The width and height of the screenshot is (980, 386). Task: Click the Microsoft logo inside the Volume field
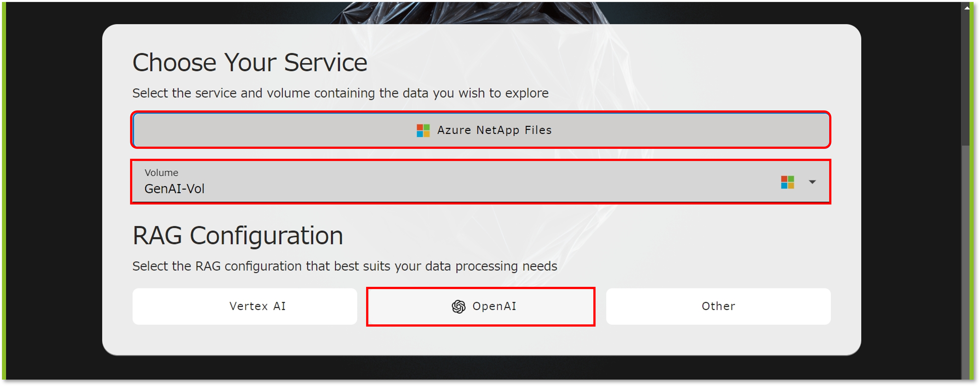787,182
